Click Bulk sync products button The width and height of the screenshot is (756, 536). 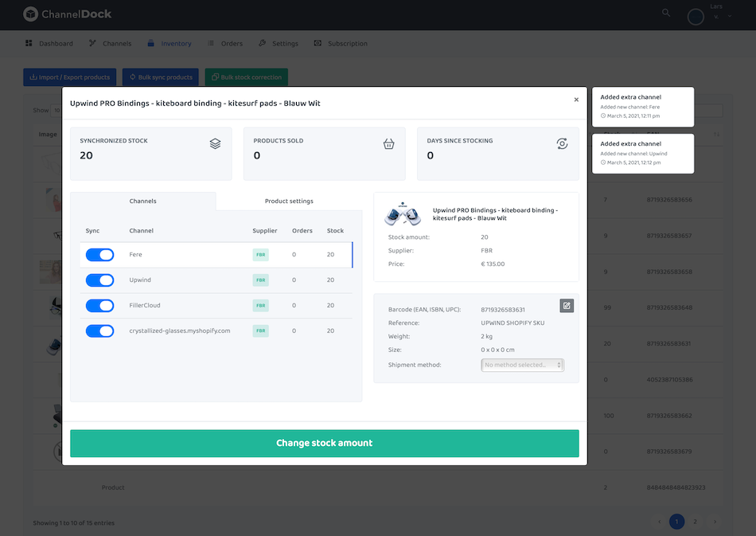[x=161, y=77]
